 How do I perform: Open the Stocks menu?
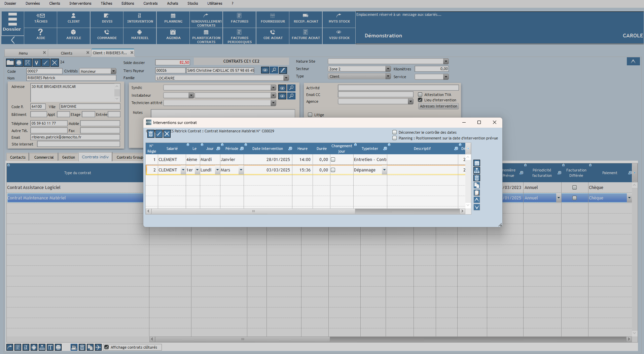(x=192, y=3)
